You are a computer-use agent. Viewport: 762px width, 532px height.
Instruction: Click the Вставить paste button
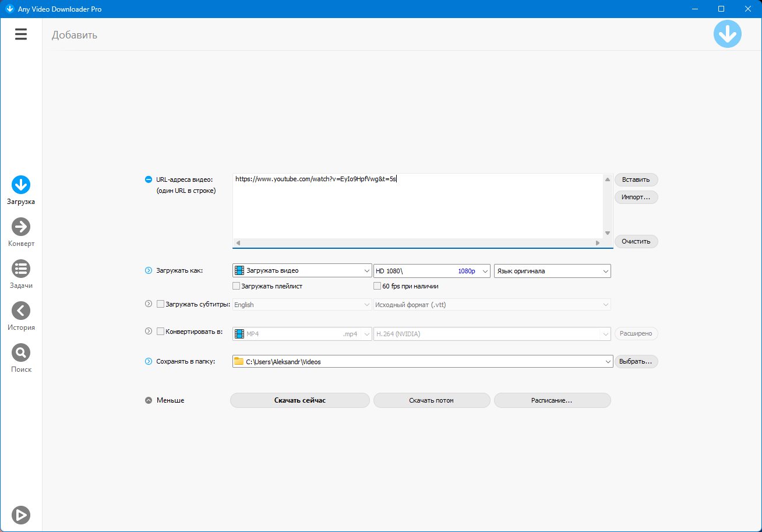[636, 179]
